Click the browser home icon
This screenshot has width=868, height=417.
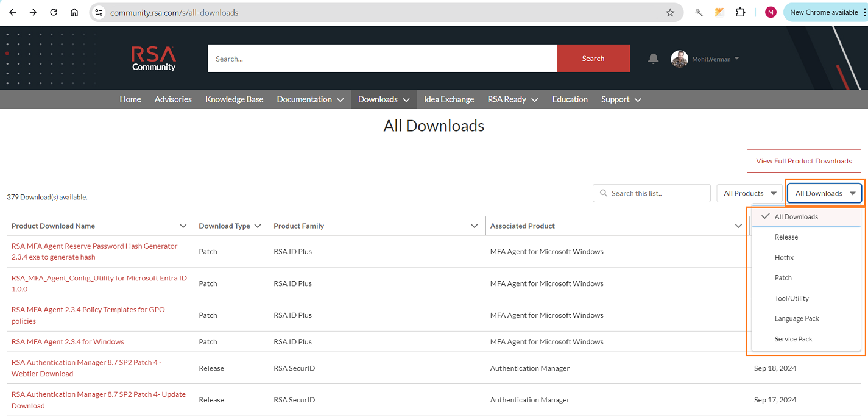pos(74,12)
